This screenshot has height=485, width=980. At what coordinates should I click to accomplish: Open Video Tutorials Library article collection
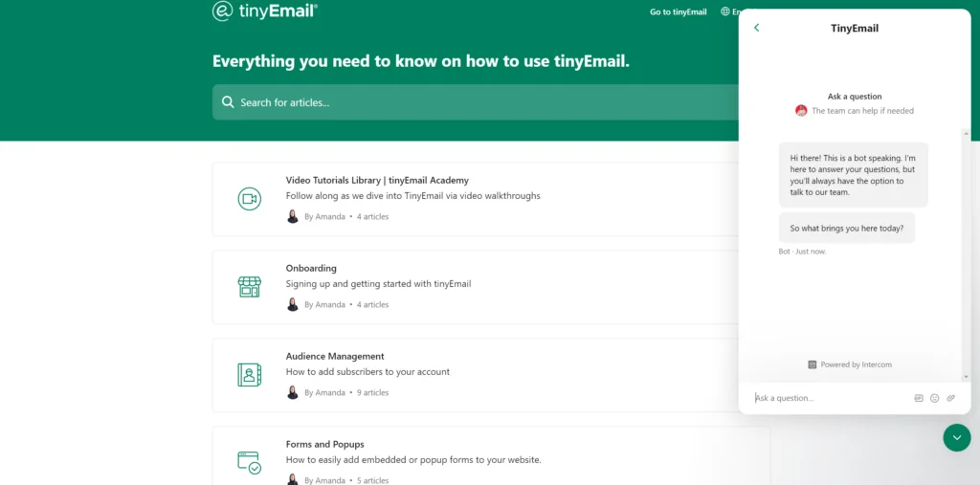377,180
